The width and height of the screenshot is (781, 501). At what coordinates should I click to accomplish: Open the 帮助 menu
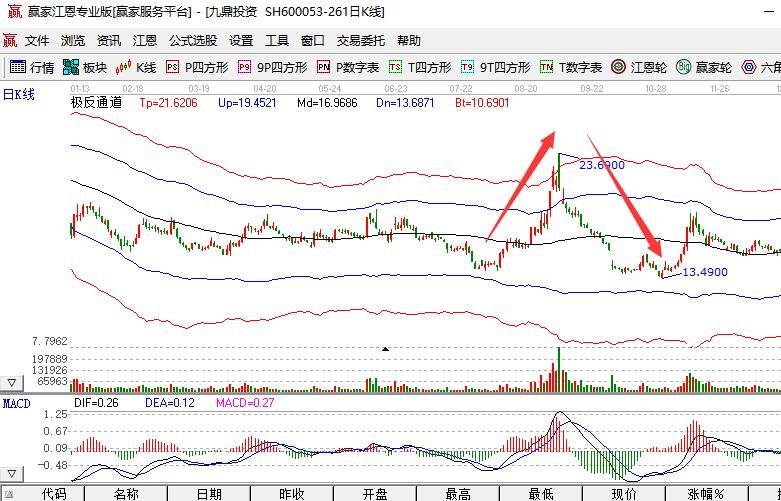coord(409,40)
